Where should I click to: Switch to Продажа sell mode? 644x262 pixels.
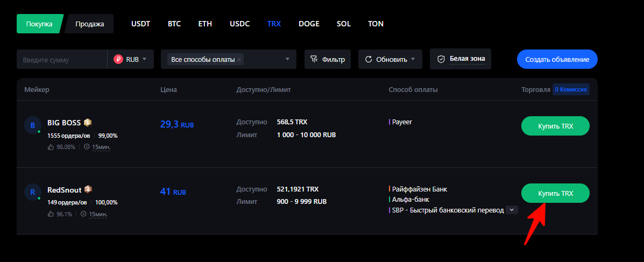click(89, 24)
